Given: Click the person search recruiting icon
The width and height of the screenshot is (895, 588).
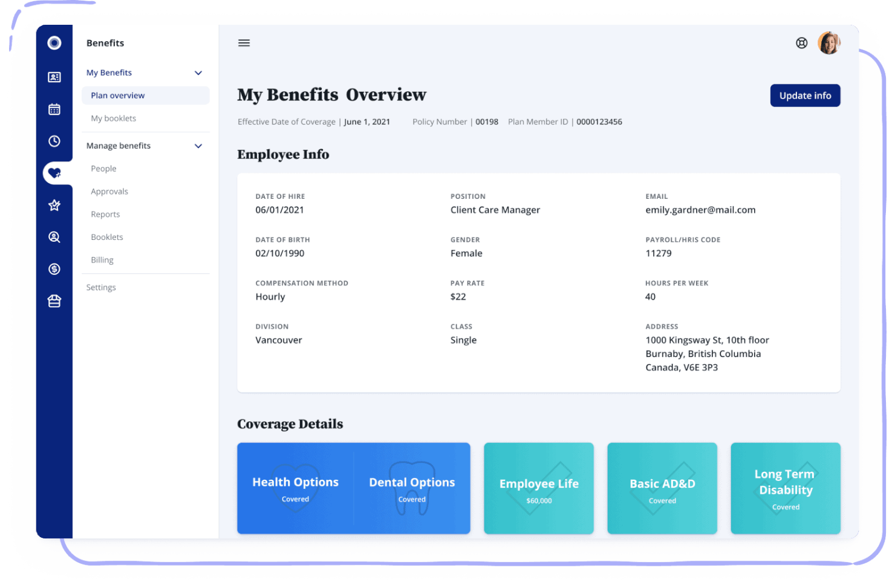Looking at the screenshot, I should pyautogui.click(x=54, y=237).
